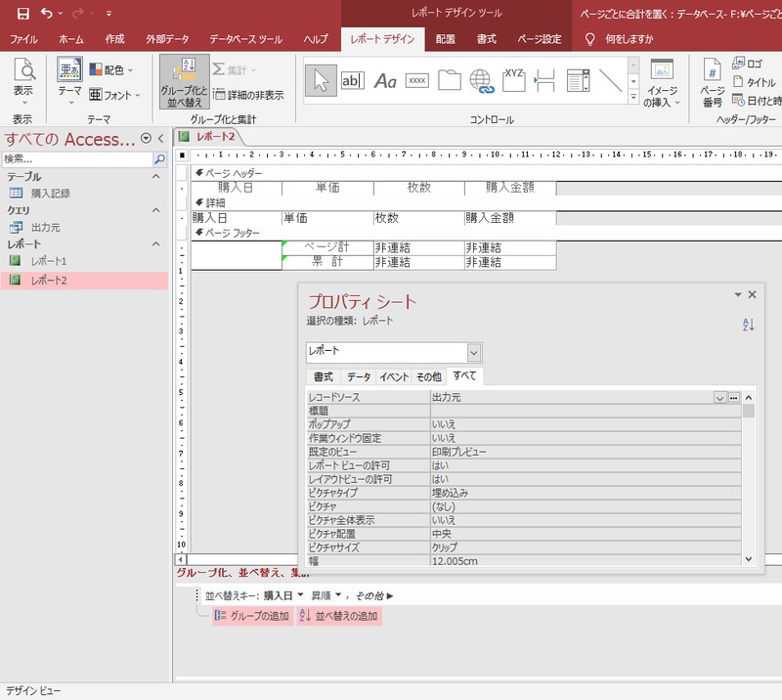Undo the last action

point(46,14)
